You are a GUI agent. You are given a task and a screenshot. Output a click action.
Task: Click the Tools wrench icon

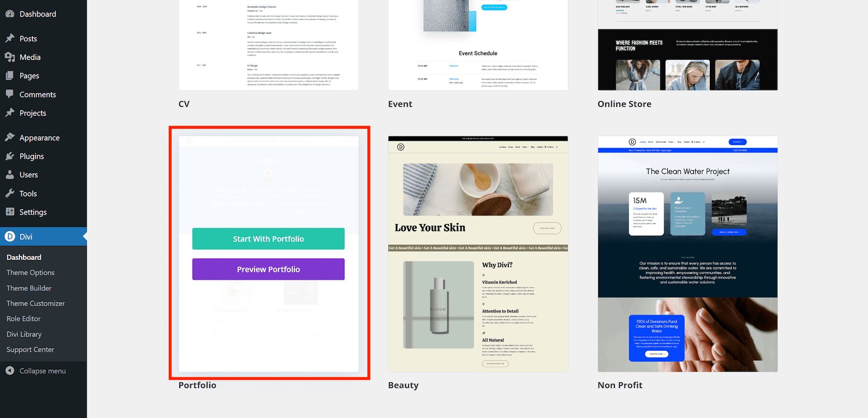[x=10, y=193]
